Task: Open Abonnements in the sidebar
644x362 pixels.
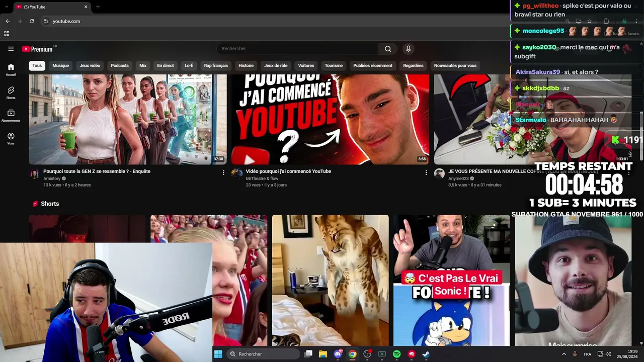Action: click(11, 116)
